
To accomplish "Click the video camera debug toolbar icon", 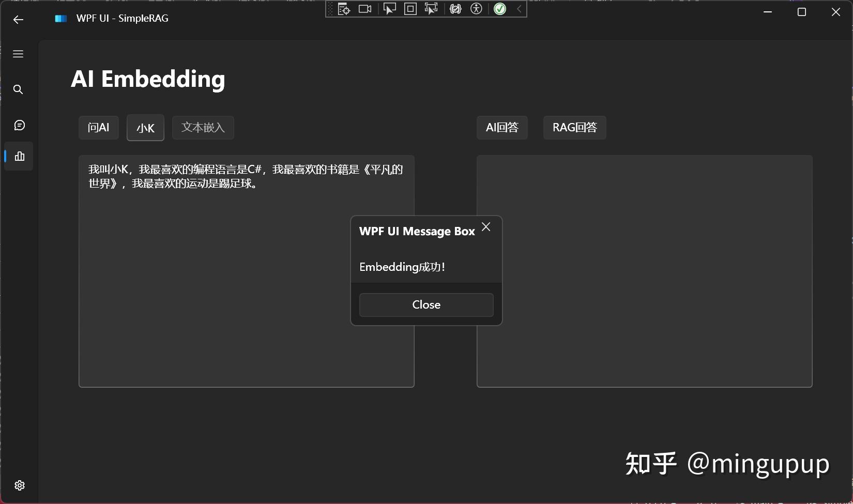I will pos(365,9).
